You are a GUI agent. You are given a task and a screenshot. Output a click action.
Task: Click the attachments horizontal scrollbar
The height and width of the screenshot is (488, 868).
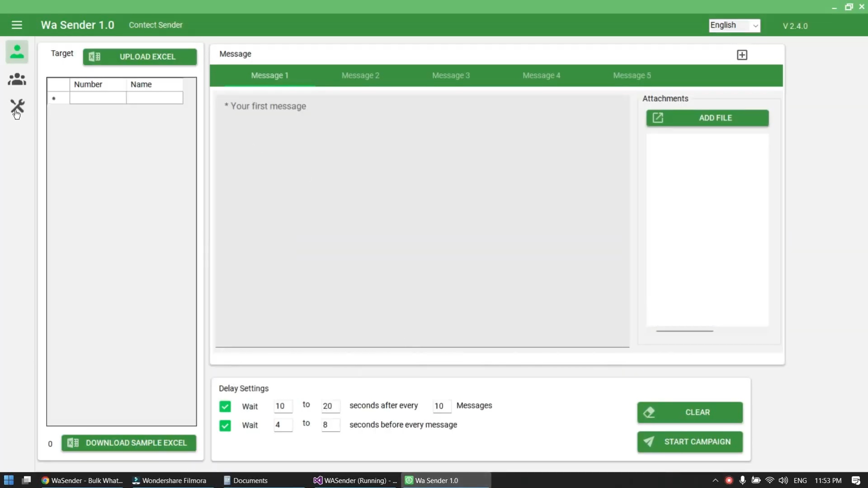click(684, 331)
